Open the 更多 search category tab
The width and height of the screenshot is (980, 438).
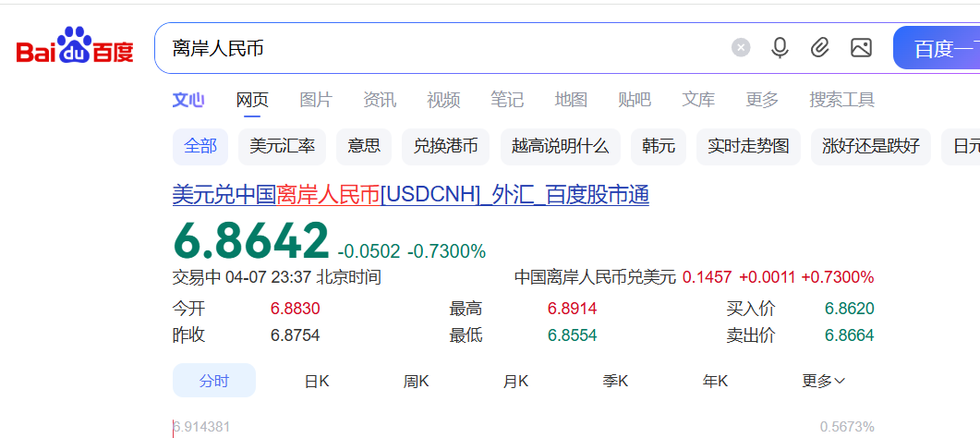pos(762,100)
